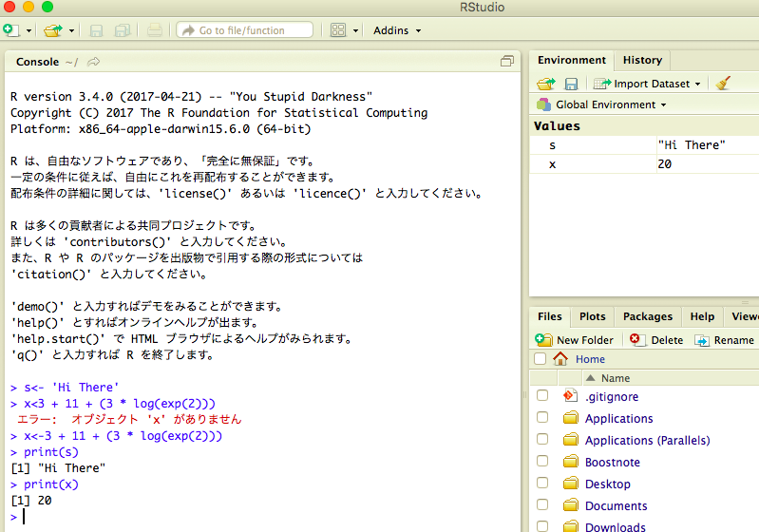Select variable s in Environment values
This screenshot has width=759, height=532.
pyautogui.click(x=552, y=145)
